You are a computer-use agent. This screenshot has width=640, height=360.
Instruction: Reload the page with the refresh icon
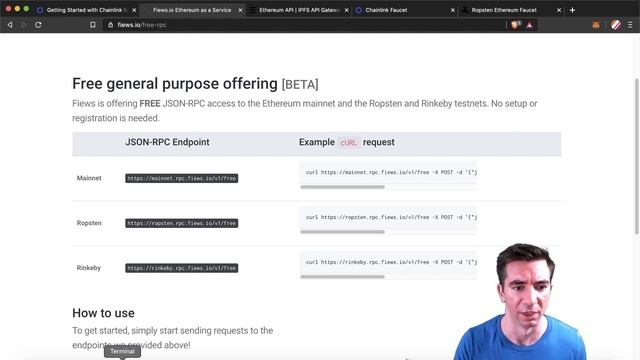point(38,25)
